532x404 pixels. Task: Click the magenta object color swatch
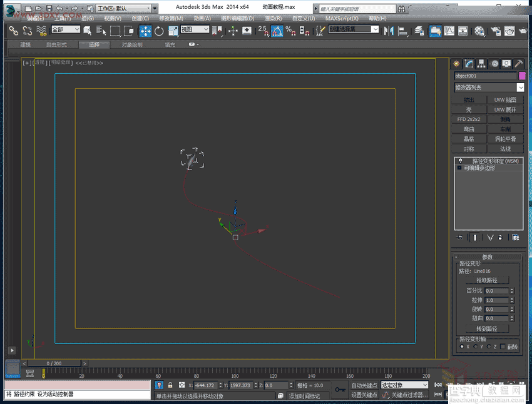pyautogui.click(x=522, y=76)
